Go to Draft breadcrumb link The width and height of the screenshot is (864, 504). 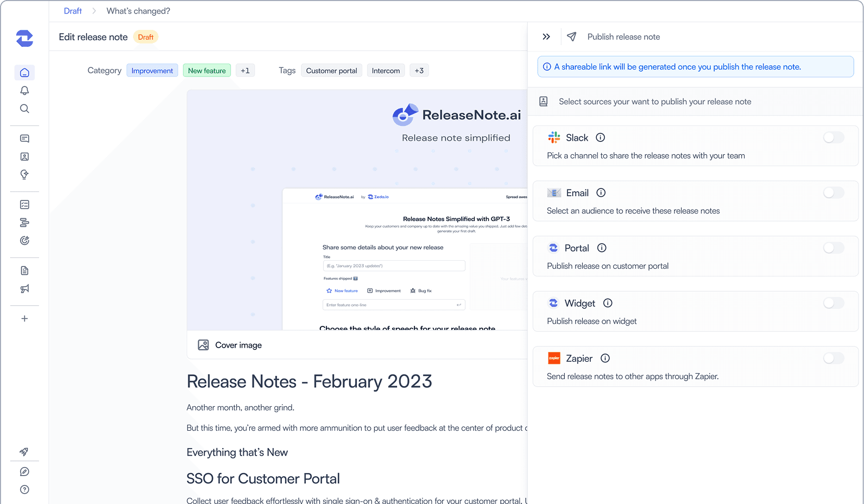[x=73, y=11]
